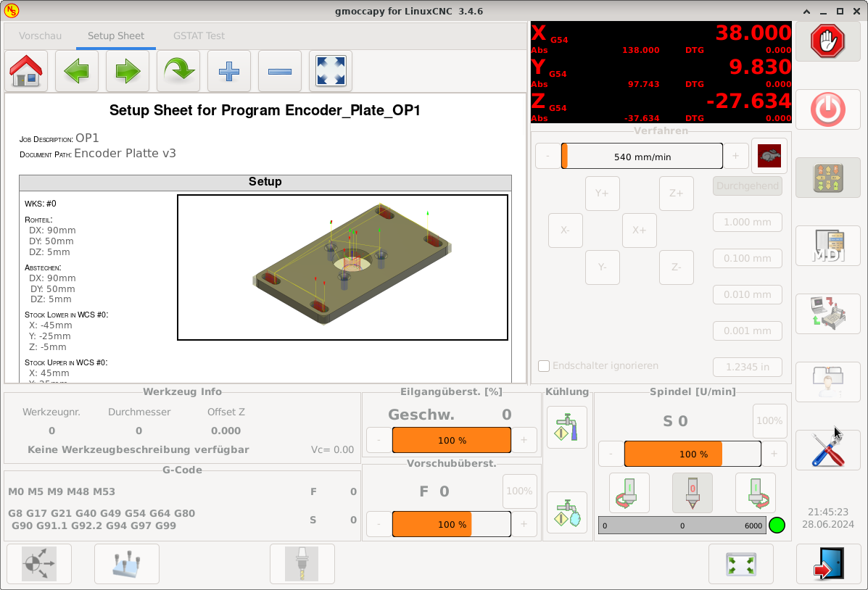Increase rapid override with the plus button
This screenshot has height=590, width=868.
click(x=524, y=440)
